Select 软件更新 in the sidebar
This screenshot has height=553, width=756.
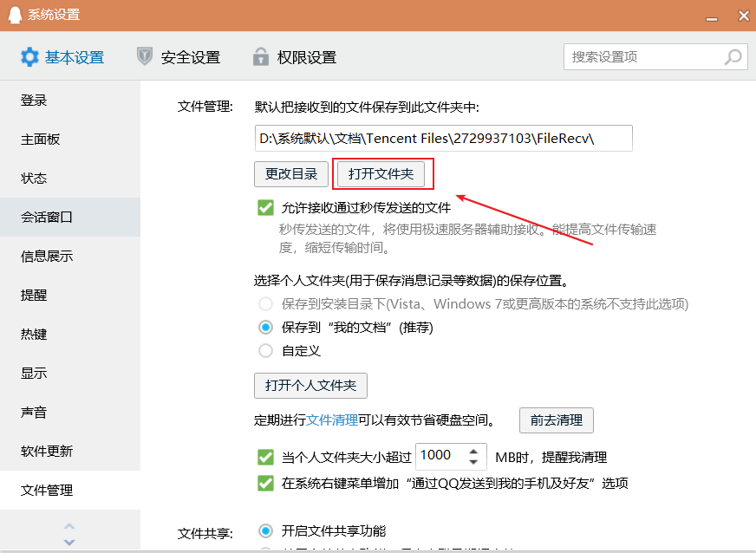click(x=70, y=452)
